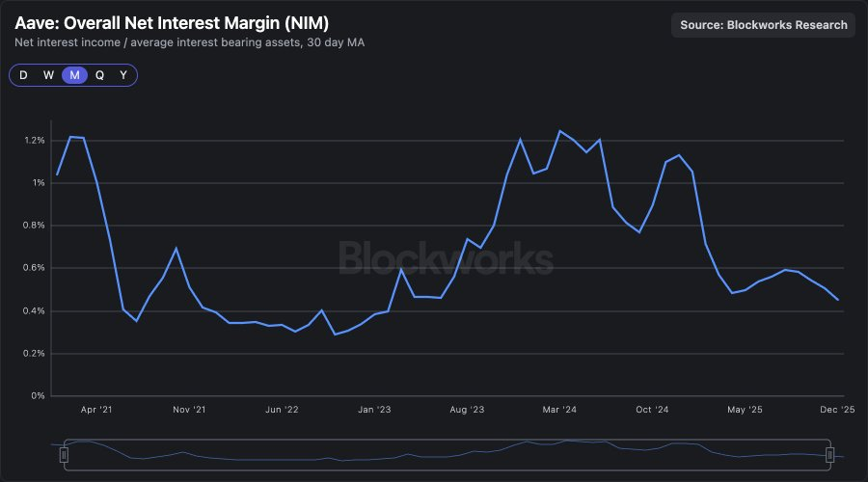Select the Weekly (W) interval option

click(48, 75)
